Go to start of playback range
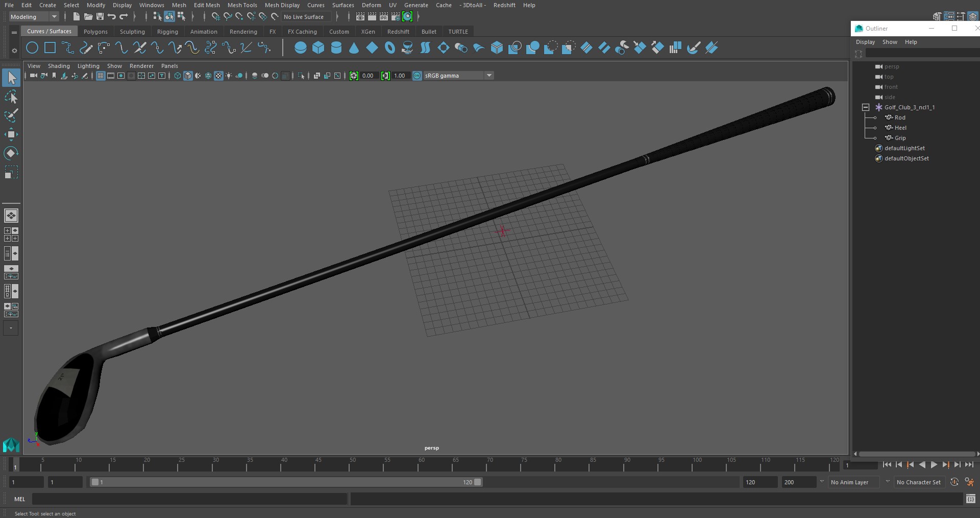The height and width of the screenshot is (518, 980). [887, 465]
